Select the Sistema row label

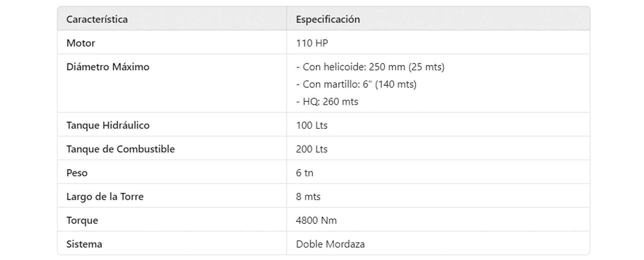84,244
